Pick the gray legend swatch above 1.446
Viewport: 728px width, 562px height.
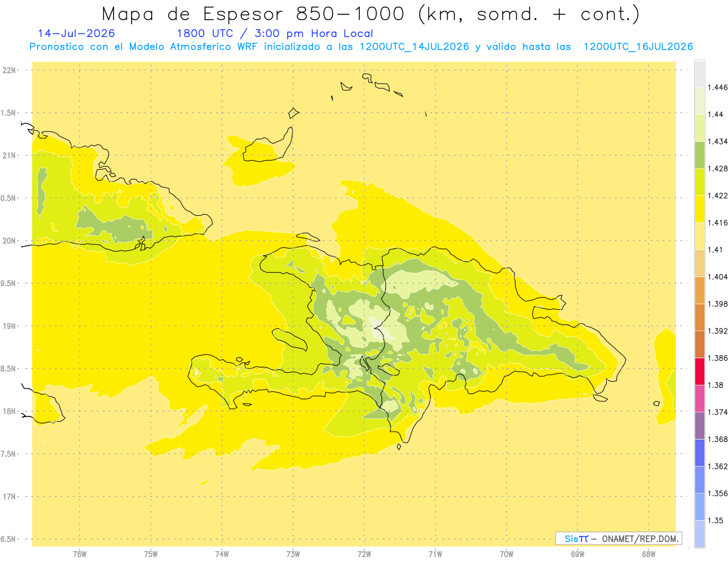(699, 74)
